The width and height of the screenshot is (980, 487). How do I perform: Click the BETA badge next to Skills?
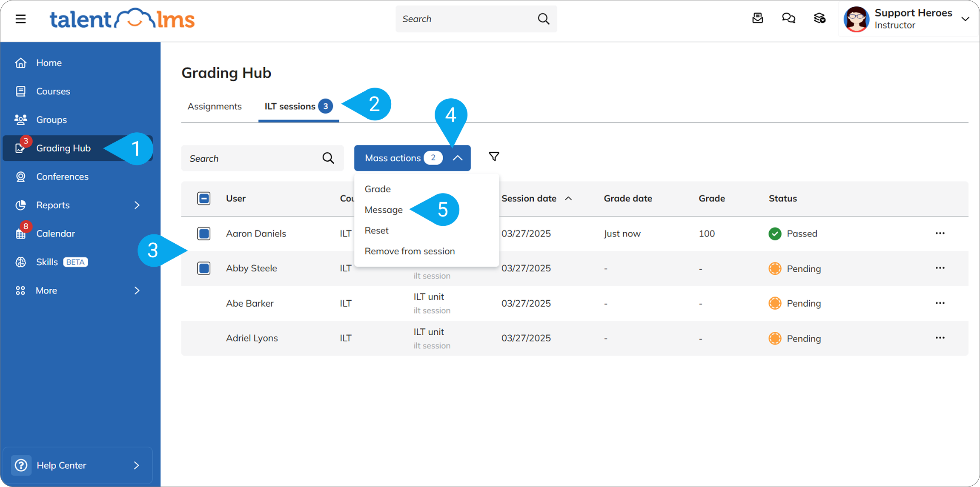point(75,262)
